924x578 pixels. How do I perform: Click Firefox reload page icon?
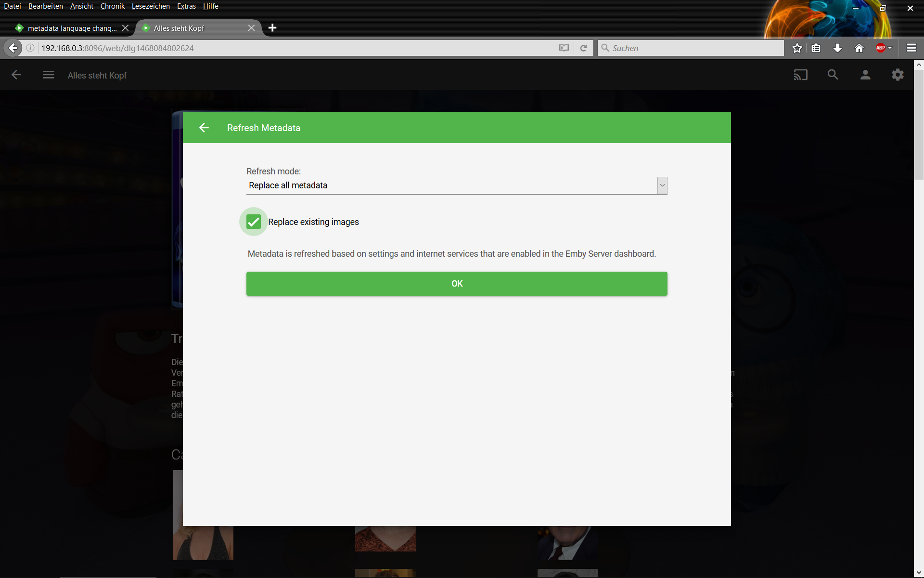point(583,48)
